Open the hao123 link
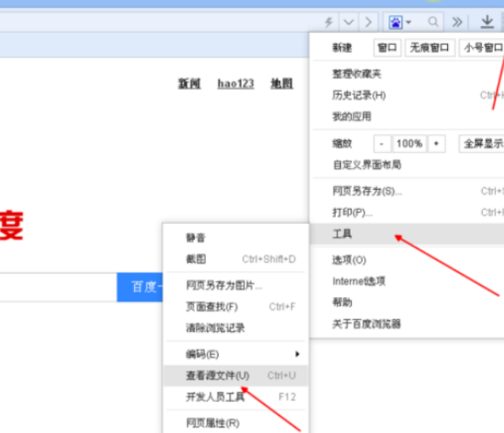 point(236,84)
